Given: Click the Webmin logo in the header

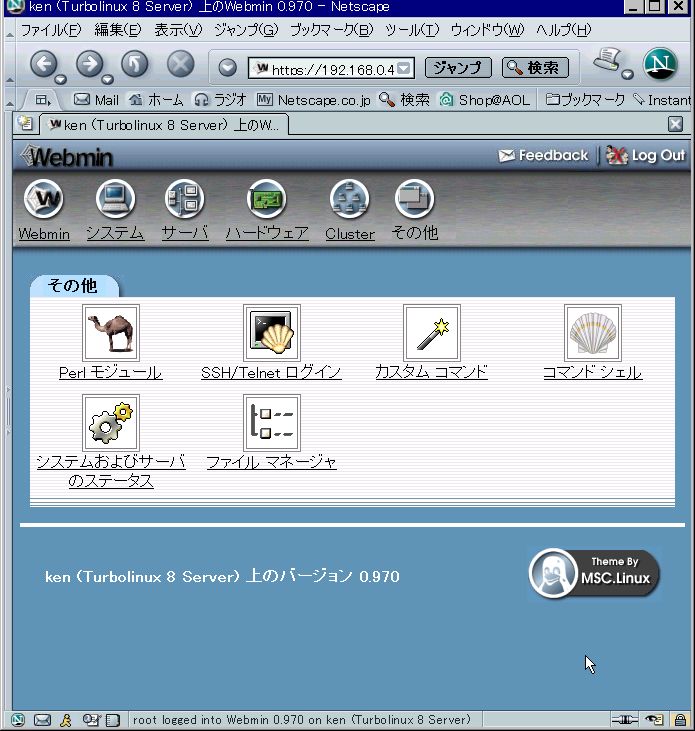Looking at the screenshot, I should [x=68, y=157].
